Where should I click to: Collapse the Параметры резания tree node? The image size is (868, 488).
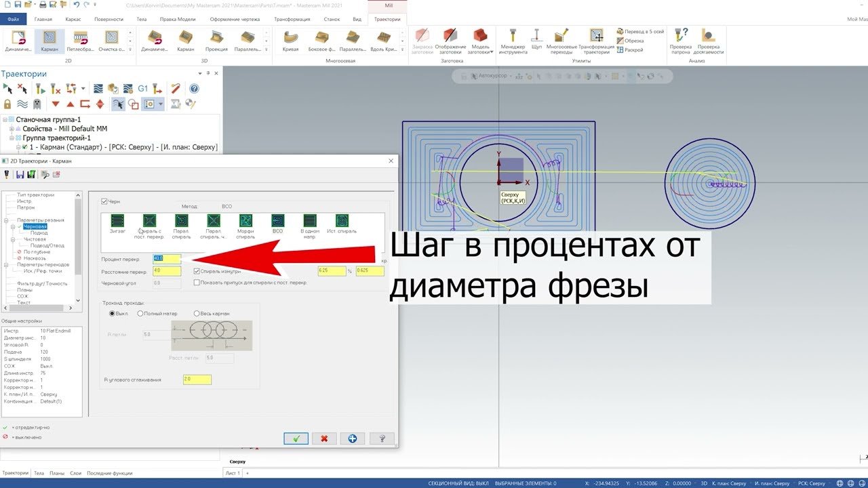[x=6, y=220]
